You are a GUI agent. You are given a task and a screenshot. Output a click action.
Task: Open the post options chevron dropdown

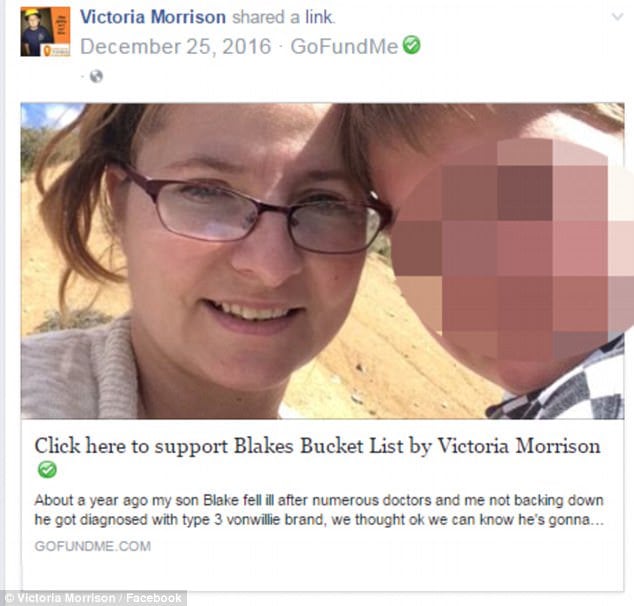[617, 17]
